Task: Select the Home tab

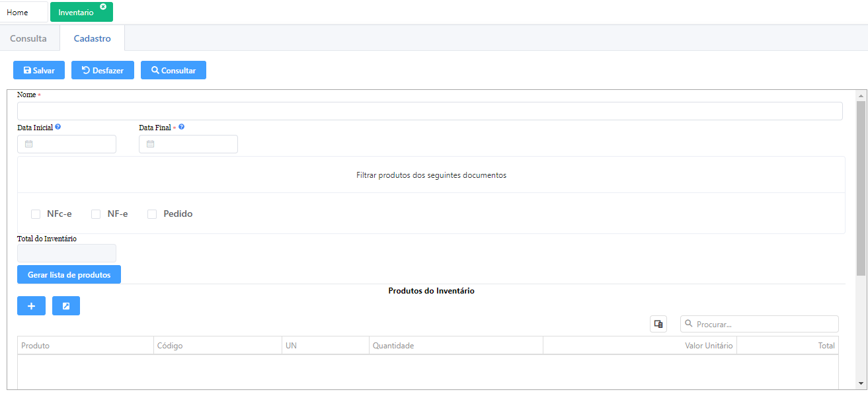Action: point(18,13)
